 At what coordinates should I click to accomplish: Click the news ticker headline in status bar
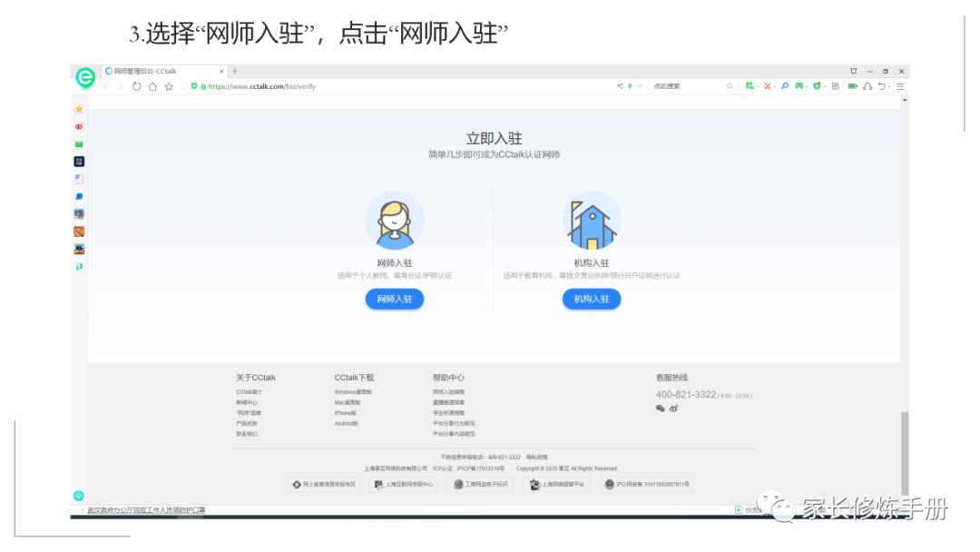pyautogui.click(x=146, y=510)
